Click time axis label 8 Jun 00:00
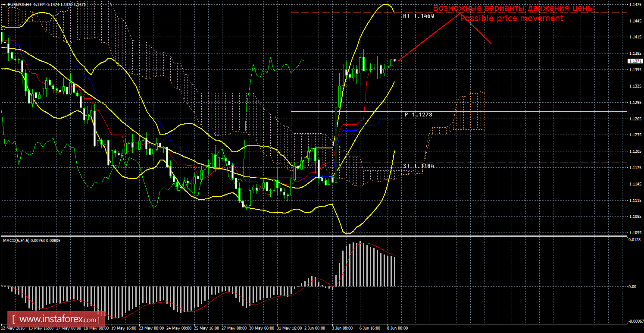Viewport: 644px width, 333px height. coord(398,328)
